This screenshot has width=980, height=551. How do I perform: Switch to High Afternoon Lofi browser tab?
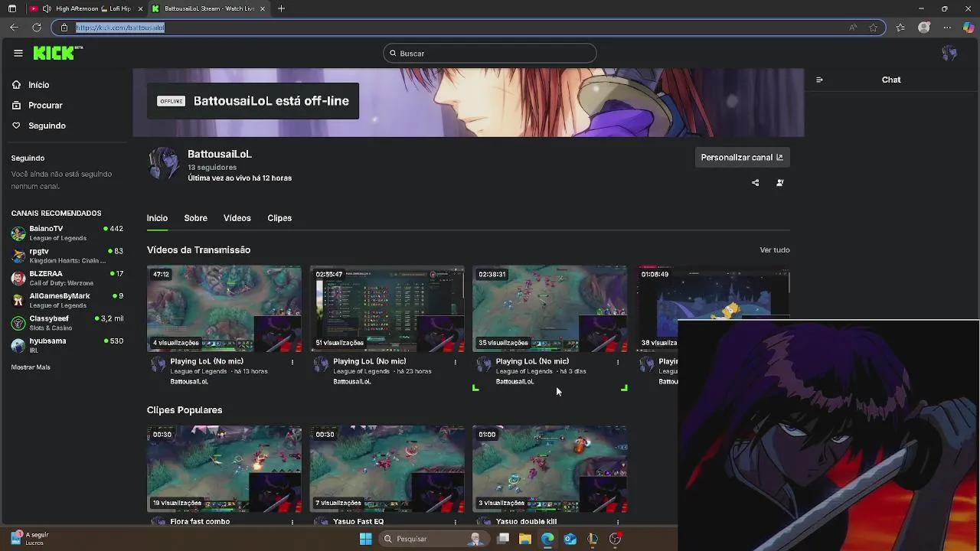coord(93,8)
